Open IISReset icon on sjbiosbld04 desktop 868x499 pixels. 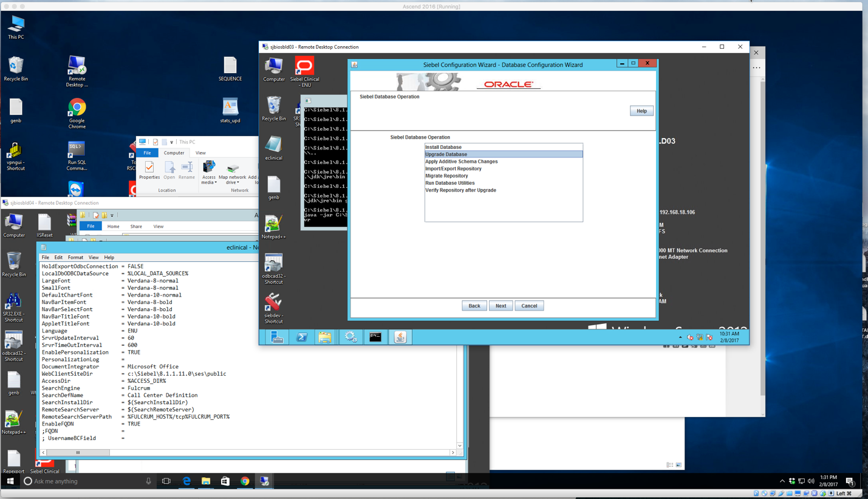44,225
